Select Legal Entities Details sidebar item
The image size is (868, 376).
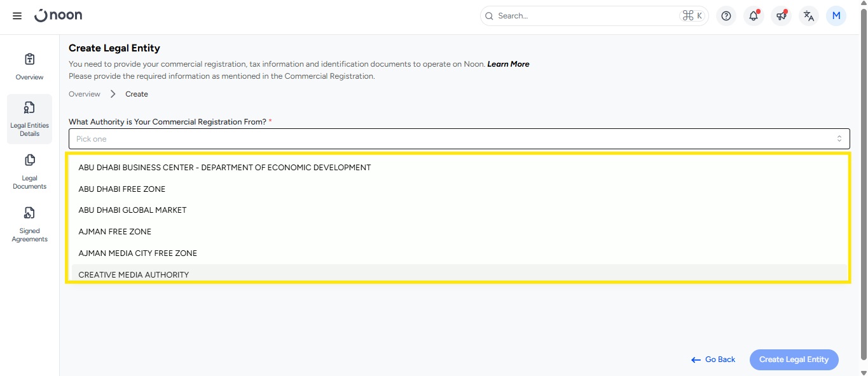coord(29,119)
